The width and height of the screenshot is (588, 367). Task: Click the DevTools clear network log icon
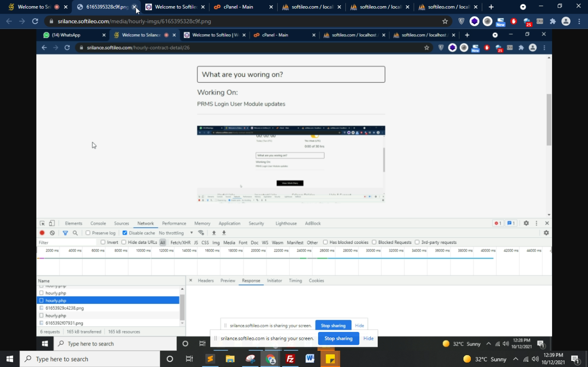pyautogui.click(x=52, y=233)
